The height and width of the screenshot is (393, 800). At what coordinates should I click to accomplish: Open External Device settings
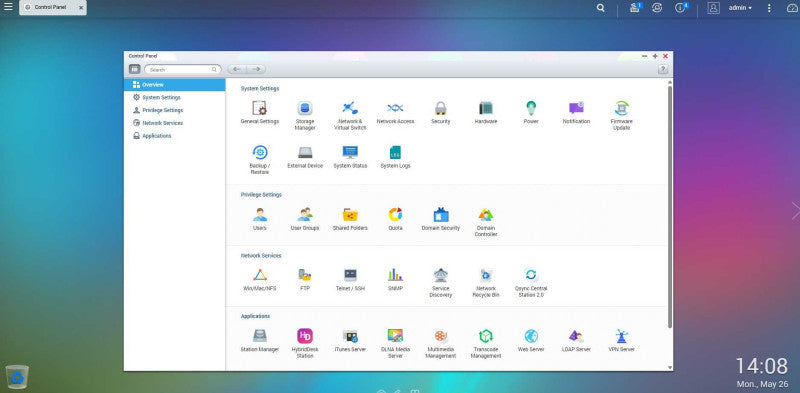point(305,157)
